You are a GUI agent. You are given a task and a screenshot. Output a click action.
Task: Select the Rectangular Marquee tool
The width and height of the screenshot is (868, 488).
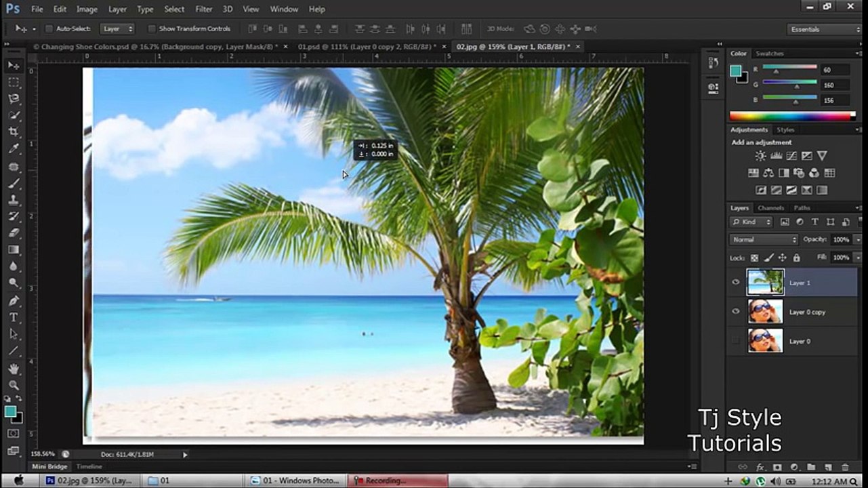coord(14,82)
